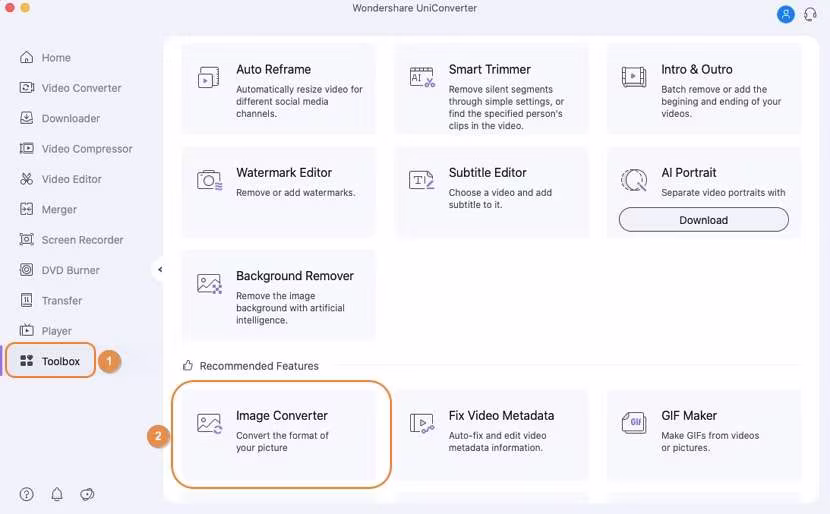830x514 pixels.
Task: Click the Transfer sidebar icon
Action: (x=26, y=300)
